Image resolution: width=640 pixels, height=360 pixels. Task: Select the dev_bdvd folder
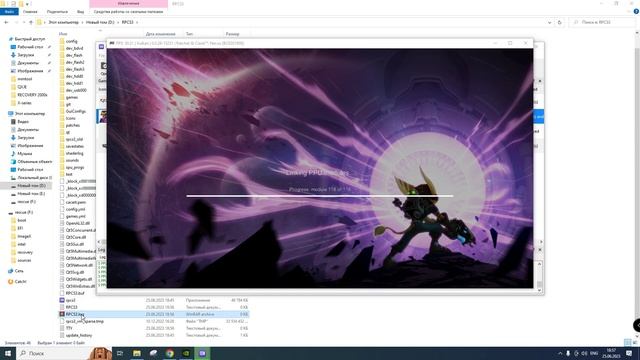pos(74,48)
